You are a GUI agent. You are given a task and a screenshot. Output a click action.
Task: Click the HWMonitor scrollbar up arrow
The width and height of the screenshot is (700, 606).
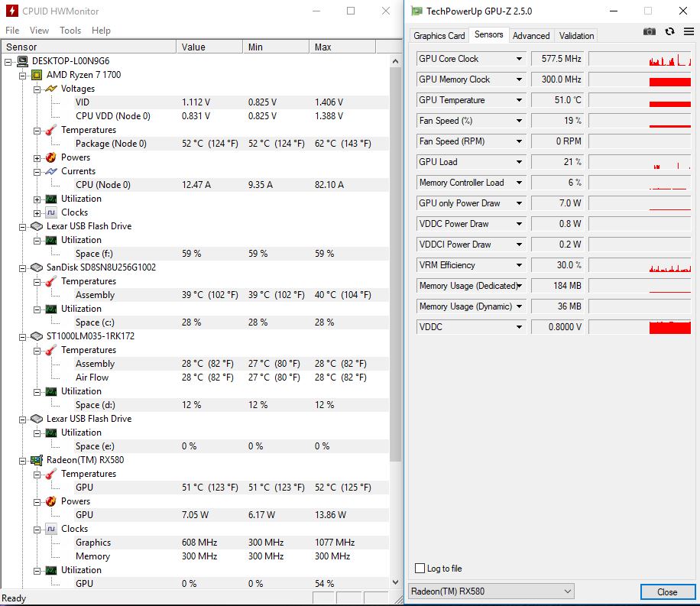(x=395, y=61)
